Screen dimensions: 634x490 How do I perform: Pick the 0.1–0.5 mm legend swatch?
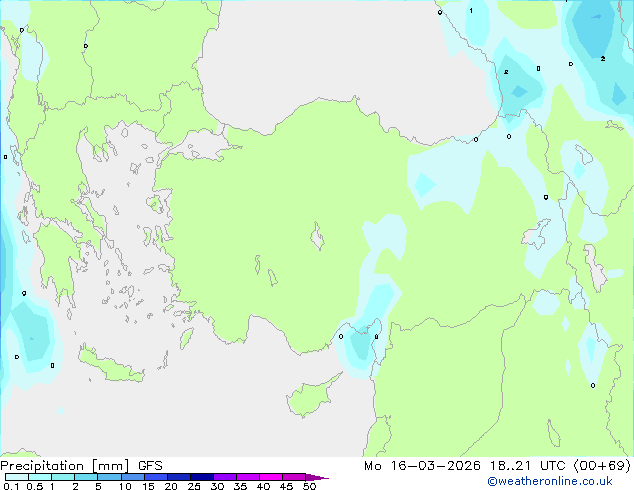[x=17, y=477]
